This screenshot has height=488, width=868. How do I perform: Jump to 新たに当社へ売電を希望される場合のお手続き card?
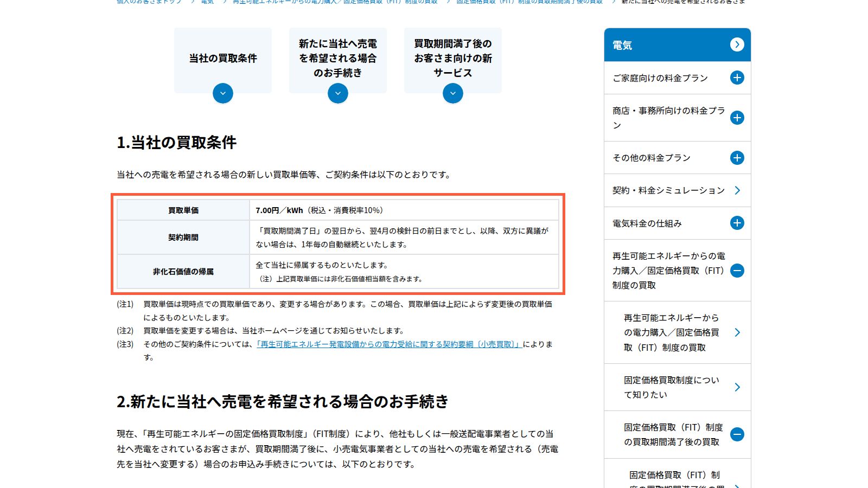(x=338, y=60)
